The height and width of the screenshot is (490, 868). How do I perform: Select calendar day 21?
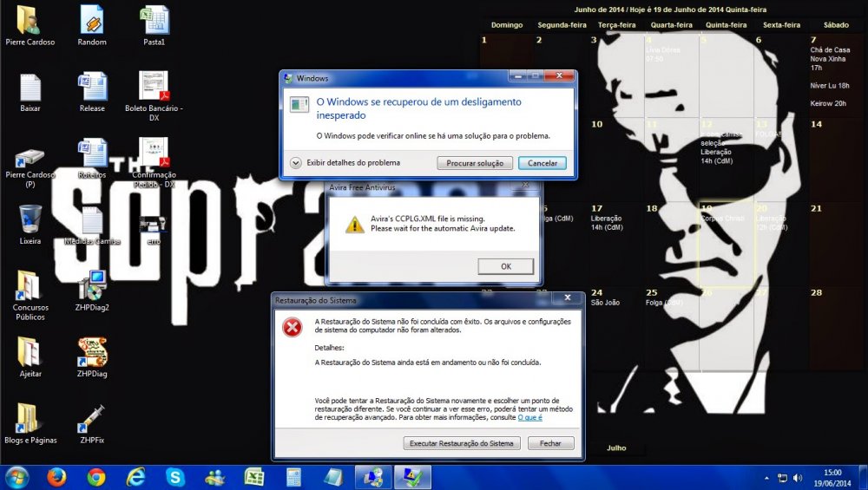pos(836,244)
